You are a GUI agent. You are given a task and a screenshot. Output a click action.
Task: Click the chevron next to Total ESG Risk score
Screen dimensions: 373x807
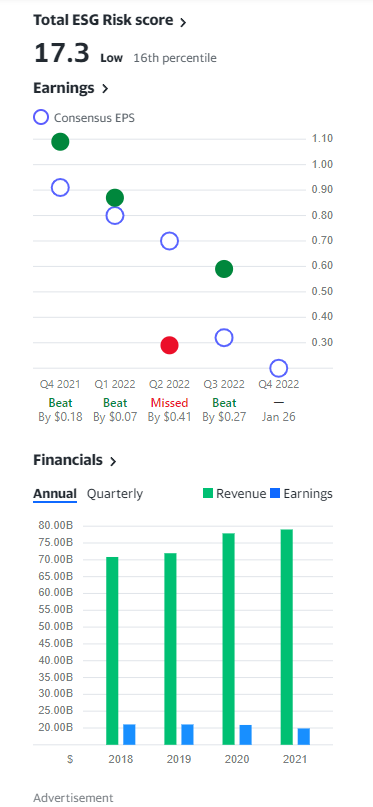pyautogui.click(x=183, y=22)
